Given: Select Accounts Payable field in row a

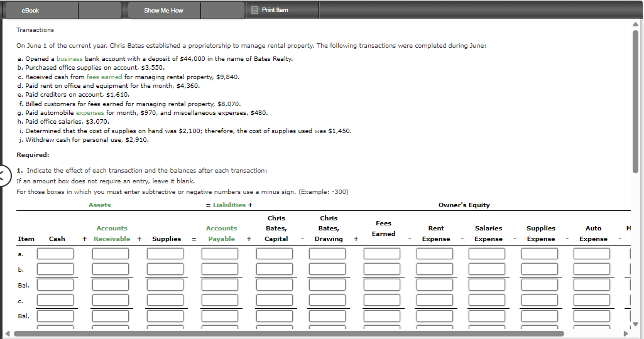Looking at the screenshot, I should (x=220, y=254).
